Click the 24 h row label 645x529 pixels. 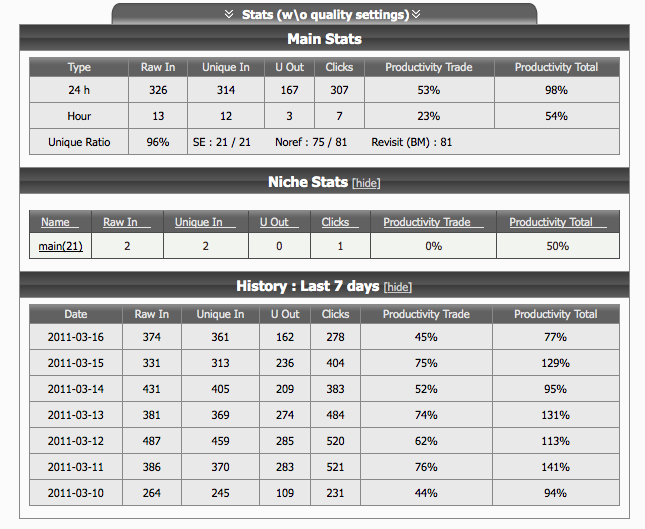(x=79, y=90)
